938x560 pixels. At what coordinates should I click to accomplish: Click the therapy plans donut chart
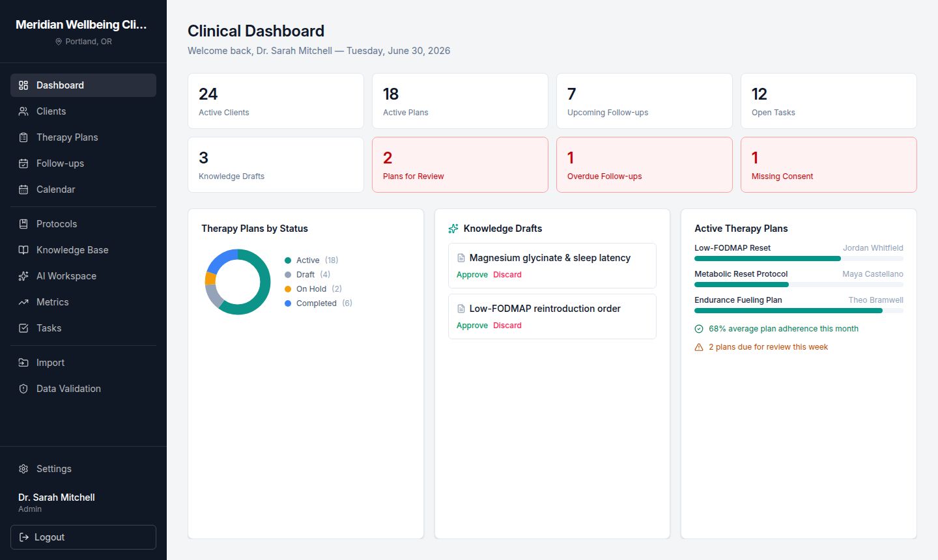[238, 282]
